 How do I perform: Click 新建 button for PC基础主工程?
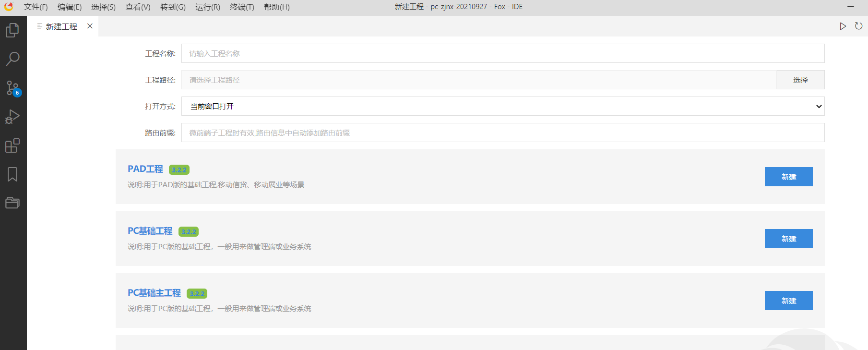[x=788, y=301]
